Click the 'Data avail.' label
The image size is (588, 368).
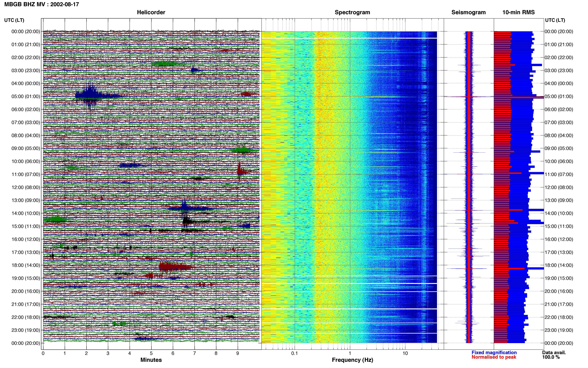coord(554,352)
